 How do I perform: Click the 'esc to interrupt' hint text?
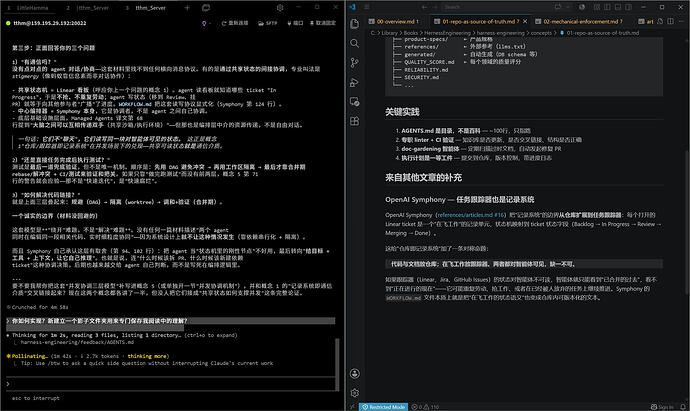tap(36, 398)
